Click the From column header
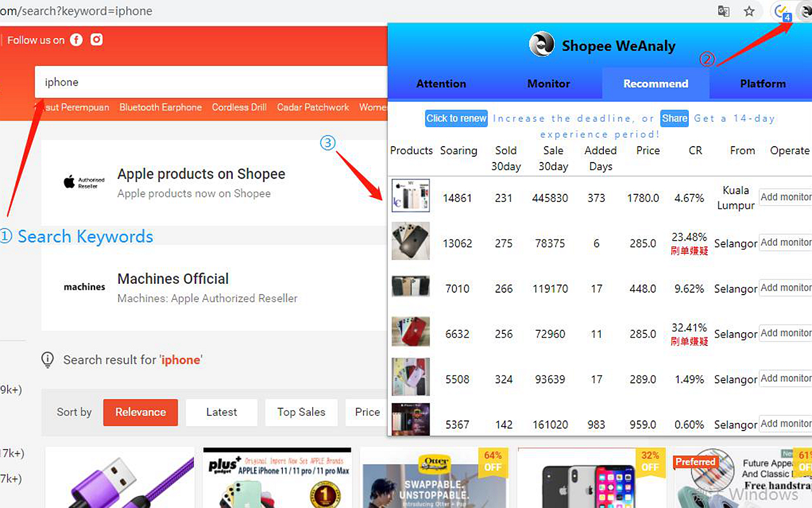This screenshot has width=812, height=508. (742, 150)
